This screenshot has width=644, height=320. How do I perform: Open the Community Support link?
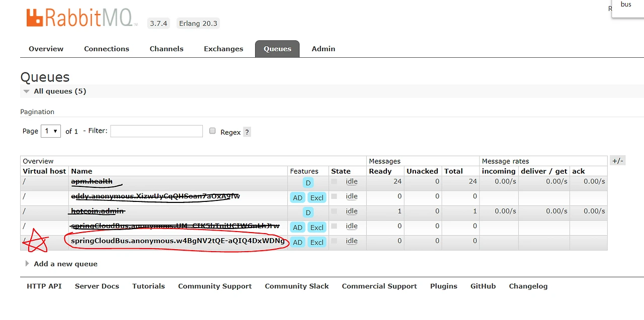[215, 286]
